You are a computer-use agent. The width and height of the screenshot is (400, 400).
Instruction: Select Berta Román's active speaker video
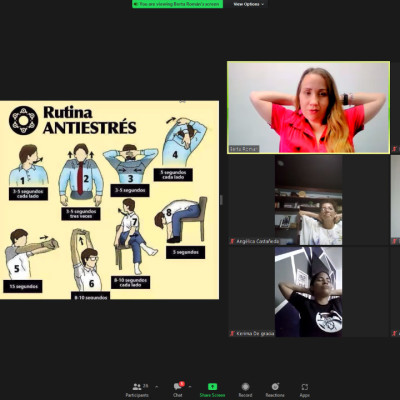[x=308, y=107]
